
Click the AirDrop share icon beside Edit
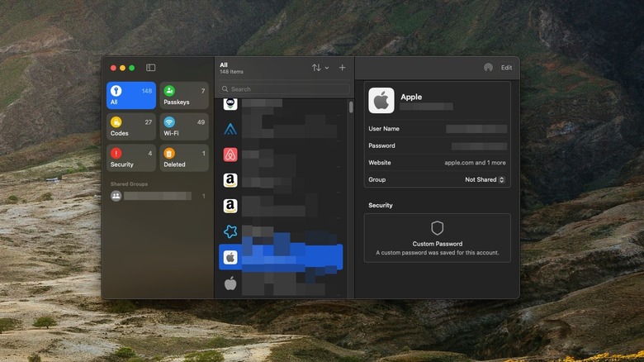(x=488, y=68)
